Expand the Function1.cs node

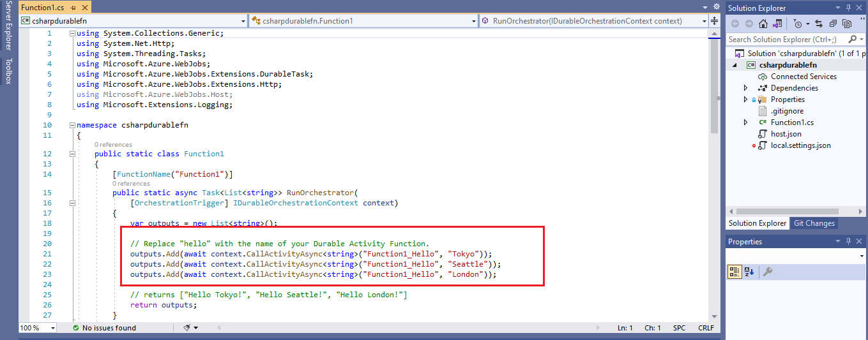745,122
